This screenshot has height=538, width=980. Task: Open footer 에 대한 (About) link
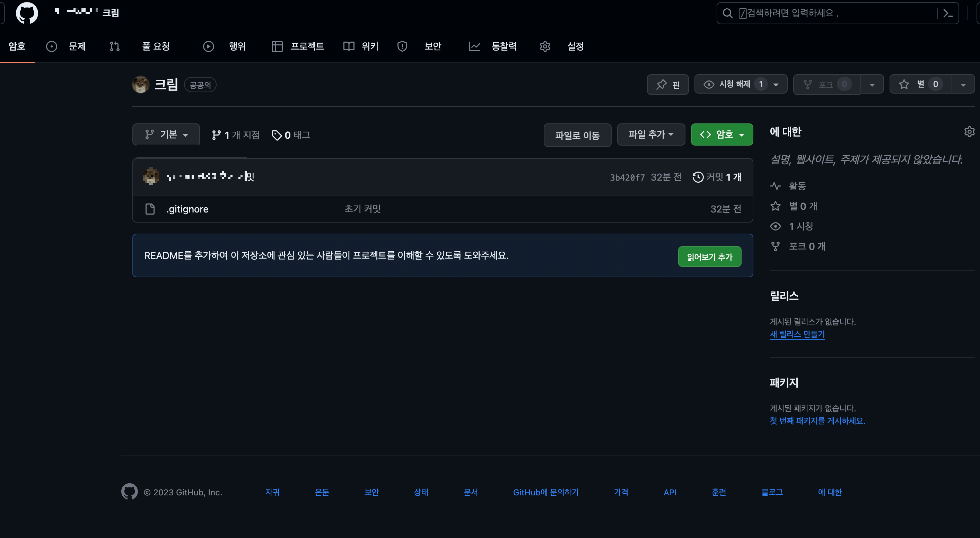click(830, 492)
